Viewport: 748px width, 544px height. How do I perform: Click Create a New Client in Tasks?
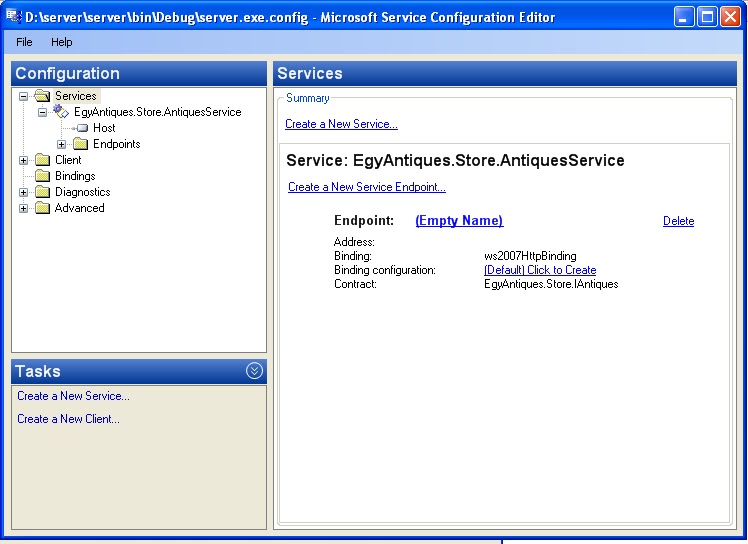(x=68, y=419)
